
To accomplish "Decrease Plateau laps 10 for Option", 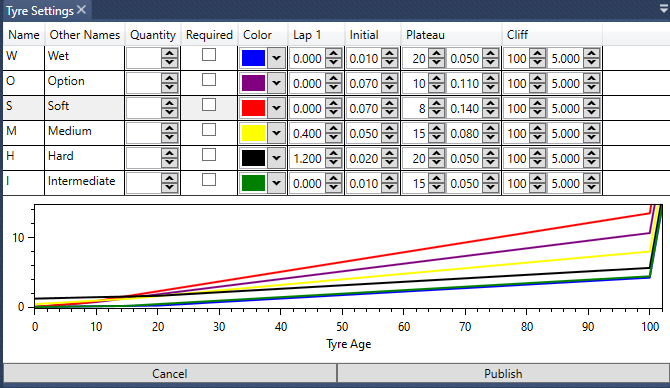I will tap(436, 88).
